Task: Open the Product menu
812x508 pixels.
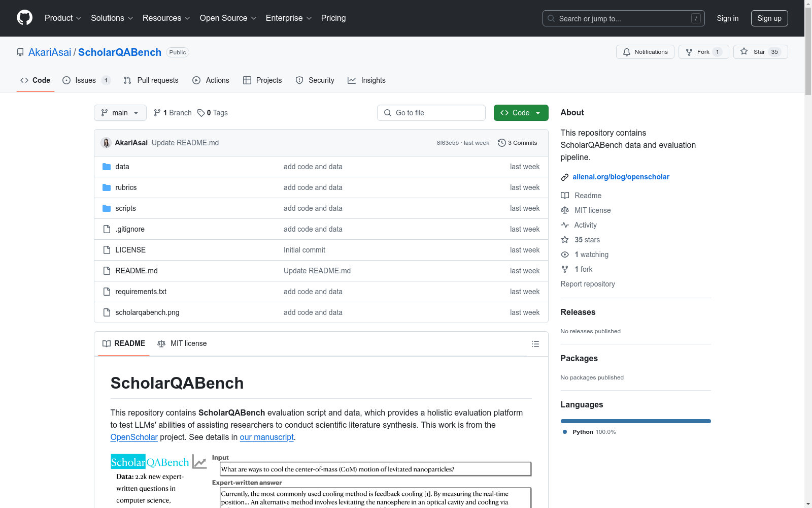Action: (63, 18)
